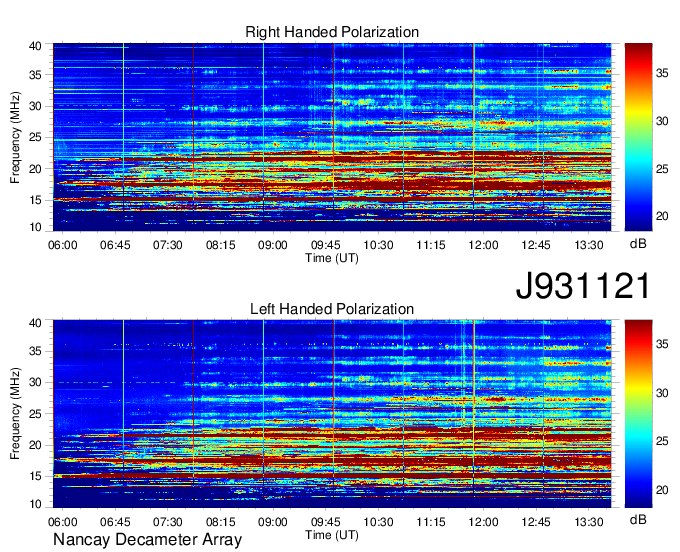680x552 pixels.
Task: Click the dB color bar of Left Handed plot
Action: pos(638,414)
